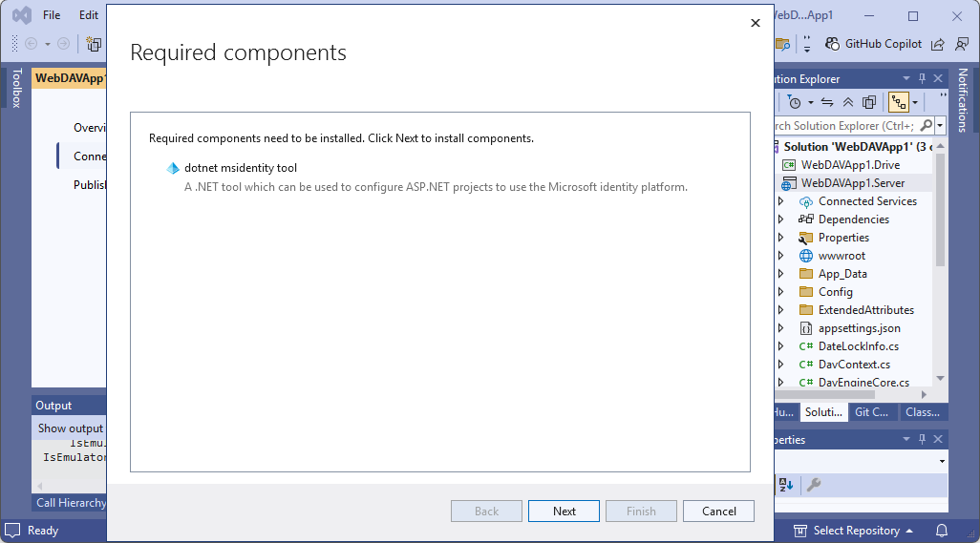The height and width of the screenshot is (543, 980).
Task: Open the Edit menu
Action: [88, 15]
